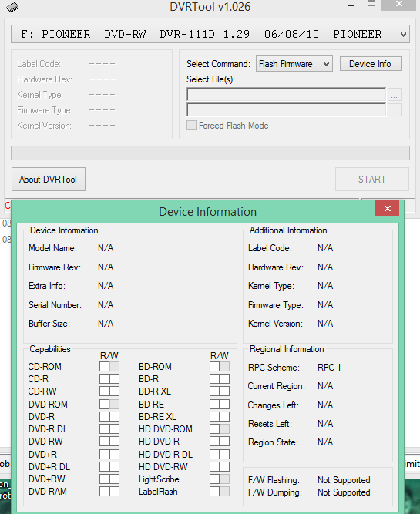Toggle DVD+R DL write checkbox
The height and width of the screenshot is (514, 420).
coord(114,466)
